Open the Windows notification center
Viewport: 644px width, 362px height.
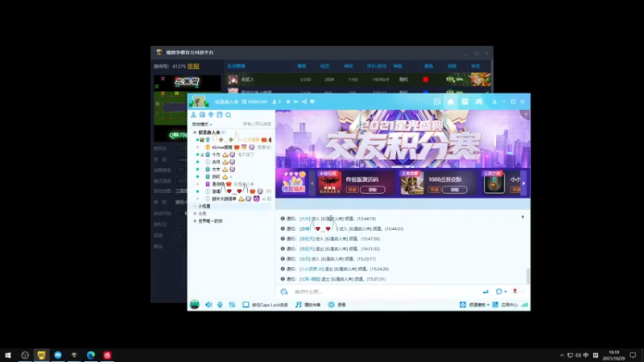633,356
